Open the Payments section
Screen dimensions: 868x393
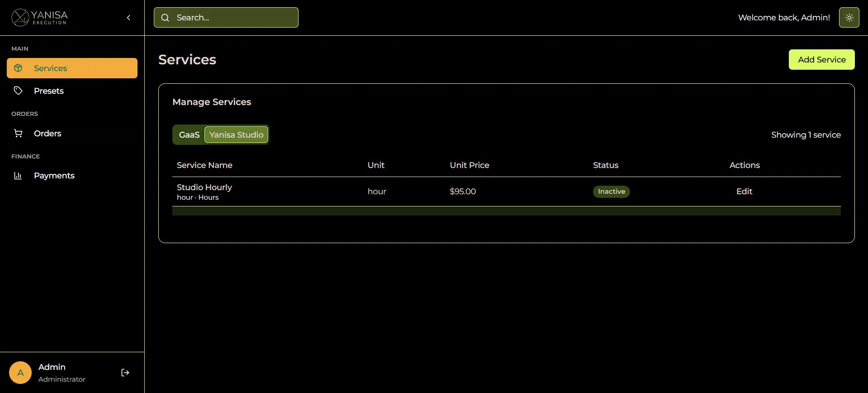(54, 176)
